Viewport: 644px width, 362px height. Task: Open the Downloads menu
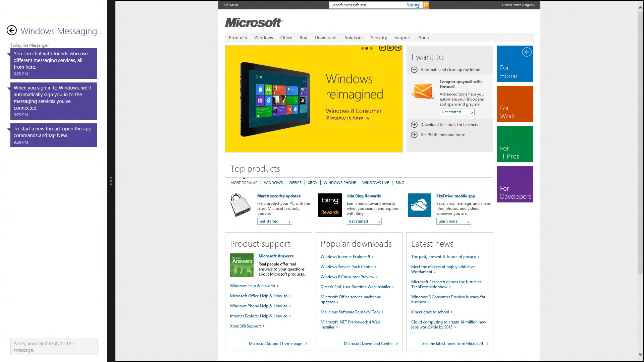pos(326,38)
